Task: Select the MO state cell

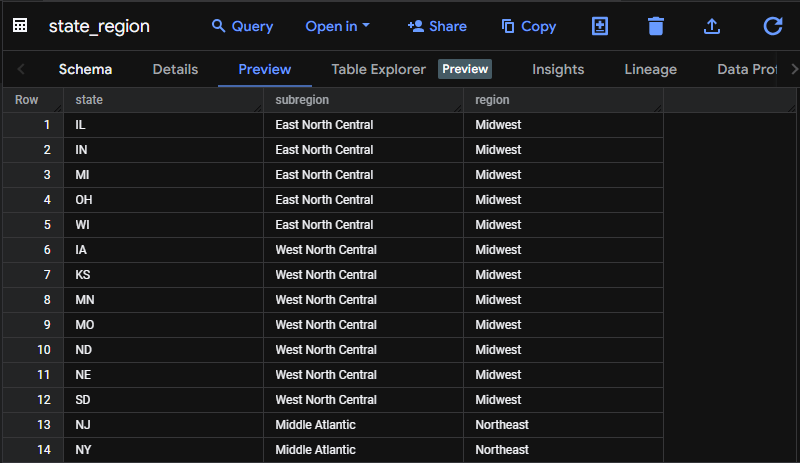Action: 163,325
